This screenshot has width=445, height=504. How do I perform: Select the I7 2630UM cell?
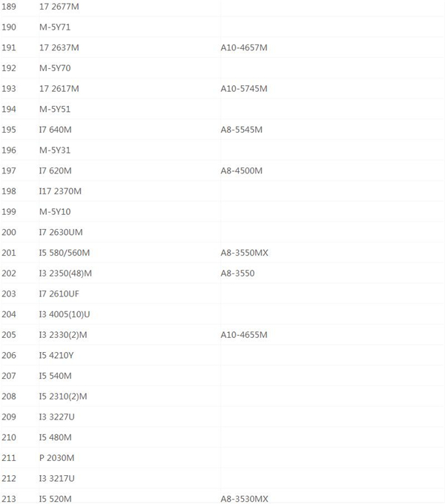tap(61, 233)
